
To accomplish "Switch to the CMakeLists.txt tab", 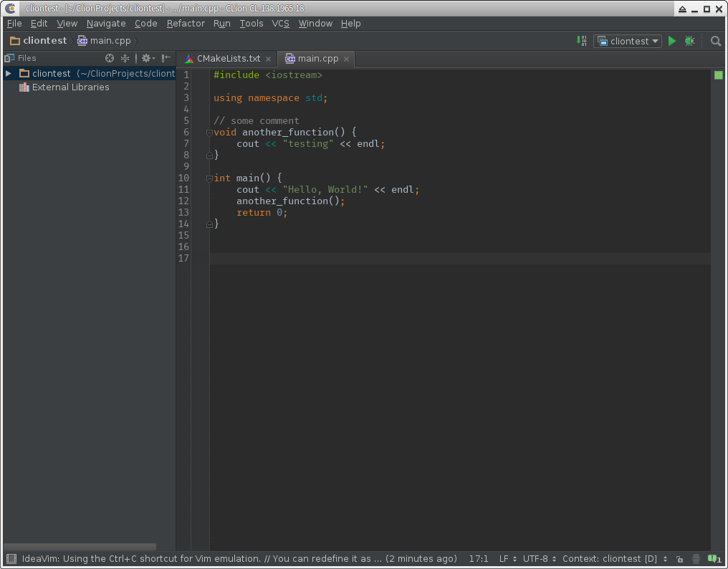I will [228, 59].
